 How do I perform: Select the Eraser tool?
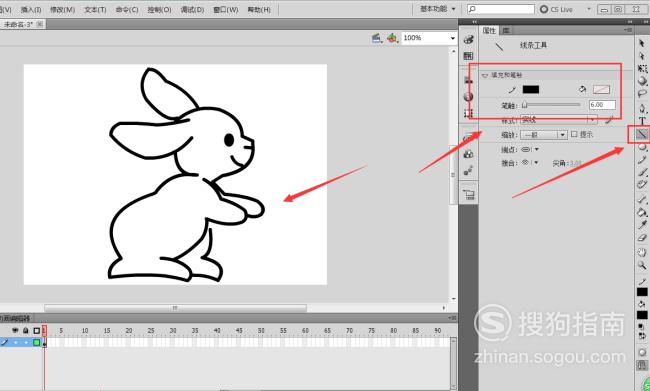[642, 238]
